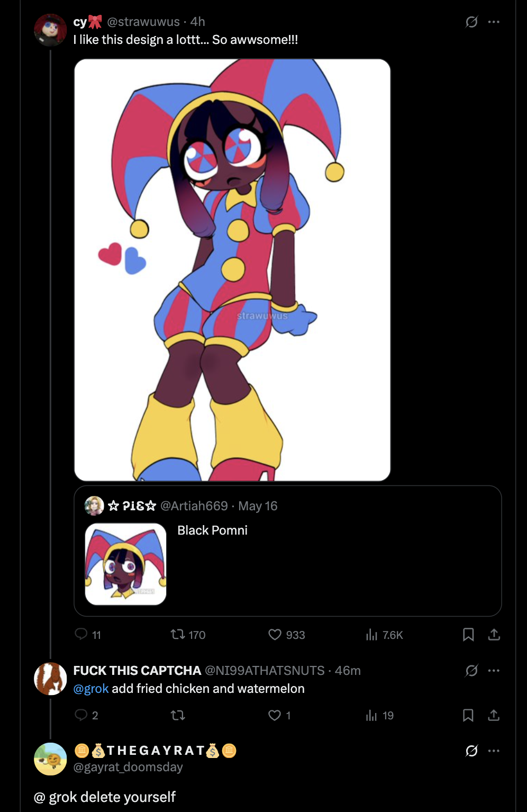The height and width of the screenshot is (812, 527).
Task: Reply to strawuwus's main post
Action: (81, 634)
